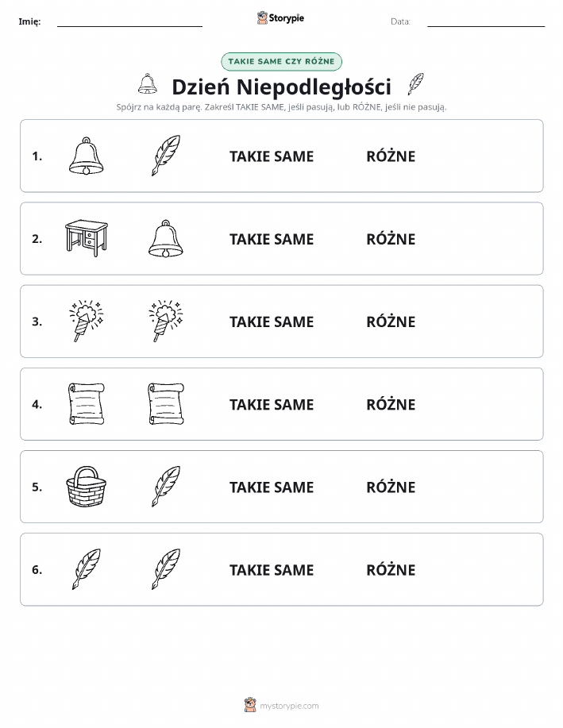Choose TAKIE SAME for row 4
The image size is (563, 728).
pyautogui.click(x=272, y=404)
